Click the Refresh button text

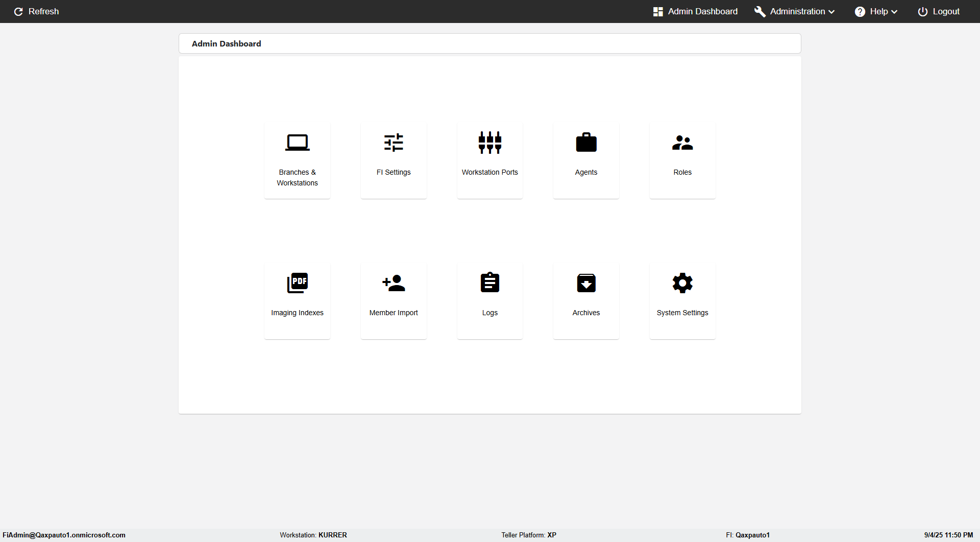coord(43,11)
